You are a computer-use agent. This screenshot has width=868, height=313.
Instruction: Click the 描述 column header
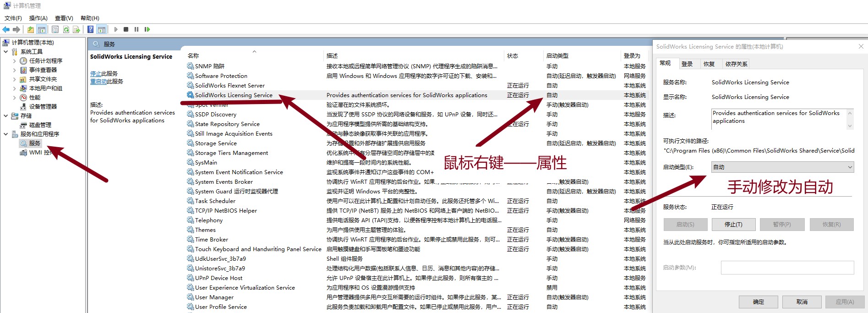[414, 55]
